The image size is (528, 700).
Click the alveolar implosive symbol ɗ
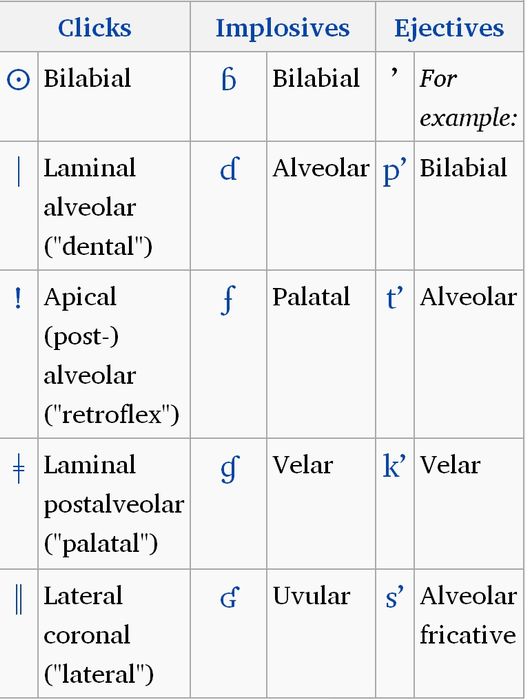point(229,169)
